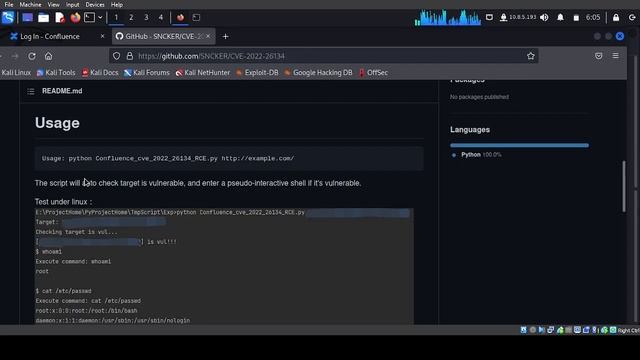Bookmark this page with the star

click(x=531, y=56)
